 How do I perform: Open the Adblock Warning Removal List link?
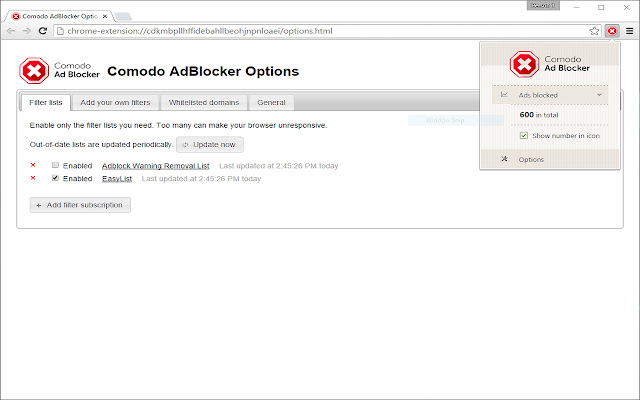point(156,166)
